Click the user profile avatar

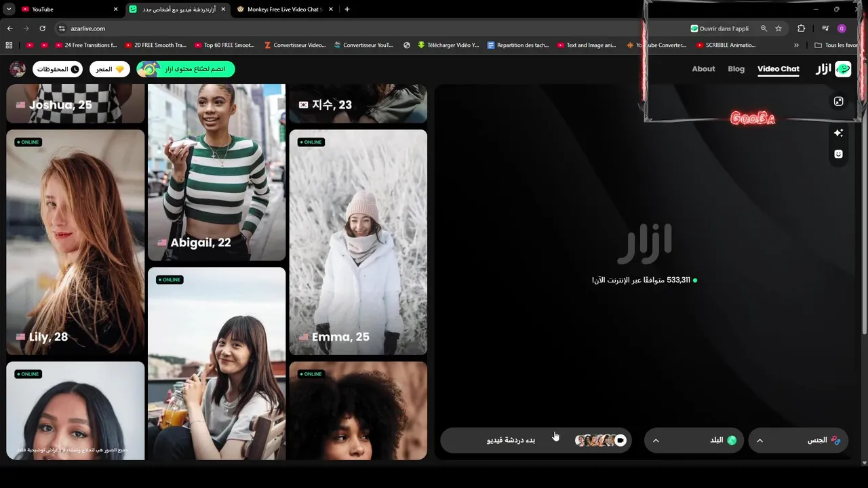[18, 69]
